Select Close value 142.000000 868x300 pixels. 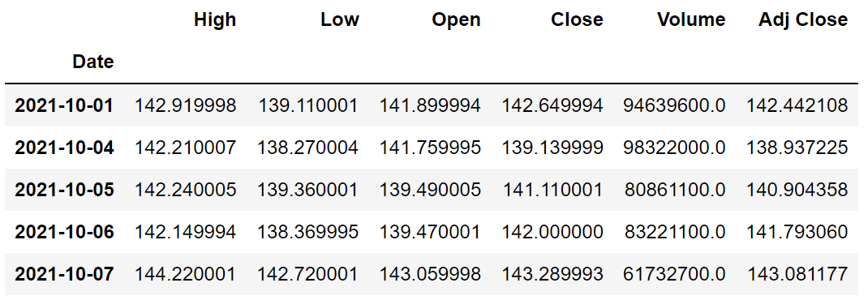coord(552,231)
